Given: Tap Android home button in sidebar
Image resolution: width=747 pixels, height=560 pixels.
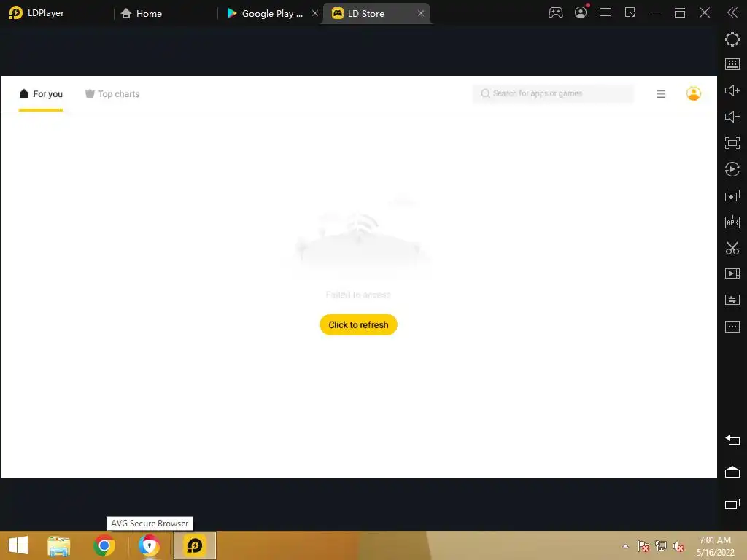Looking at the screenshot, I should point(732,472).
